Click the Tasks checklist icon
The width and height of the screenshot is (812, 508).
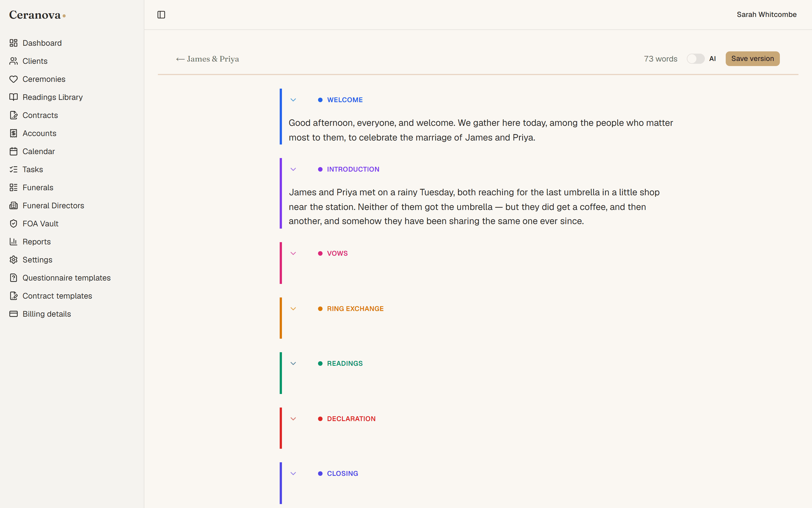point(14,169)
